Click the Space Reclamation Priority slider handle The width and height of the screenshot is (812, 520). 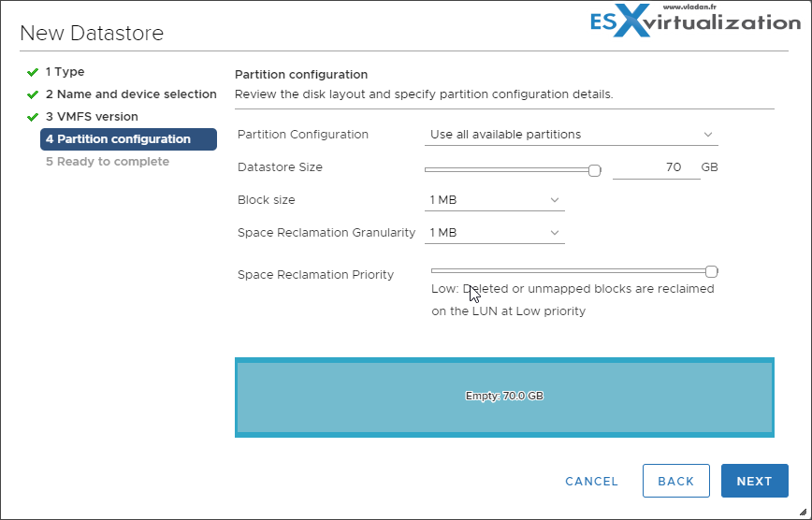711,271
